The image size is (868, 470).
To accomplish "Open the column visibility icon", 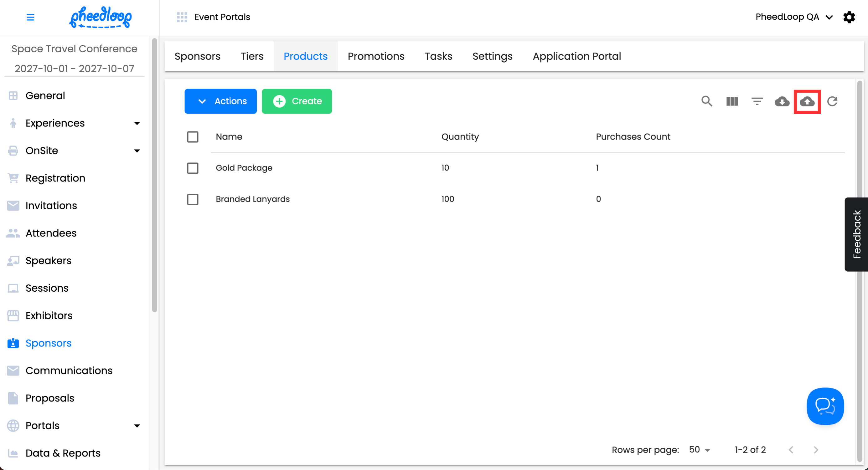I will click(x=732, y=101).
